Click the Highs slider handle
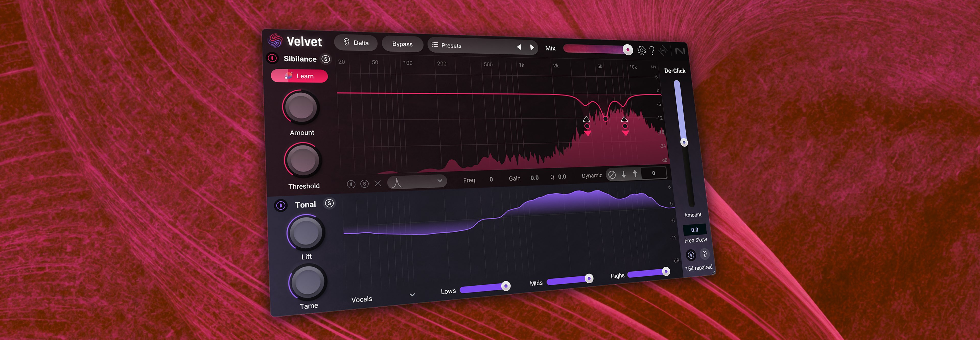 click(666, 271)
